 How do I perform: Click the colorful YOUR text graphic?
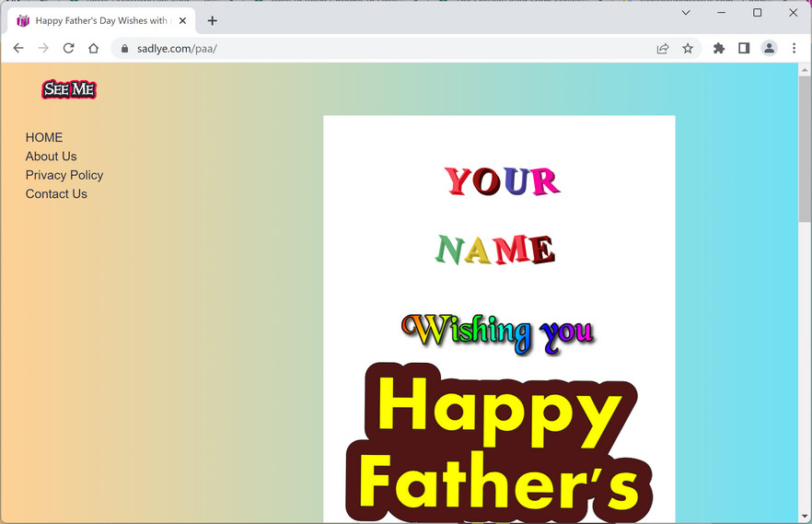point(502,180)
